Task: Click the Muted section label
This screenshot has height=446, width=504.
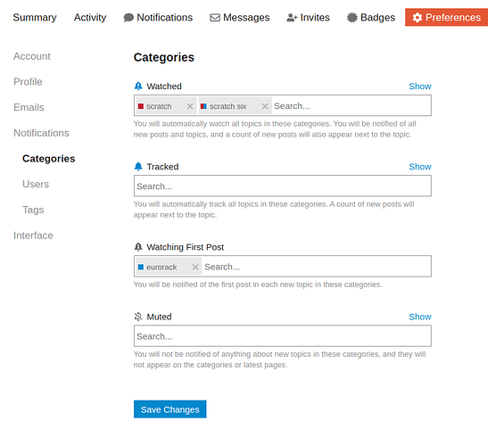Action: click(159, 317)
